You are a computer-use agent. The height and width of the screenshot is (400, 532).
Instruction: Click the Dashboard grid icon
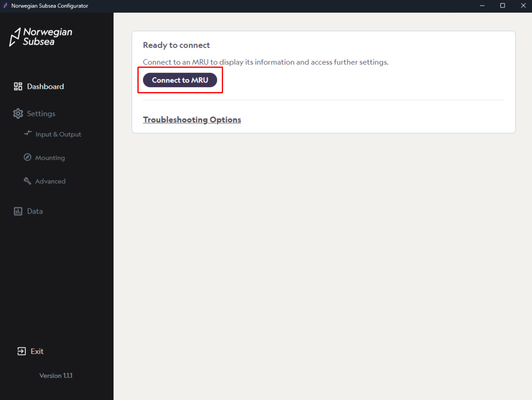pos(18,86)
